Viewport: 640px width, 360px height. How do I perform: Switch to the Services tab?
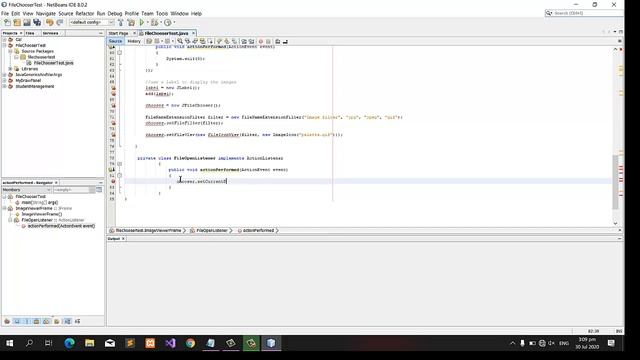tap(51, 33)
